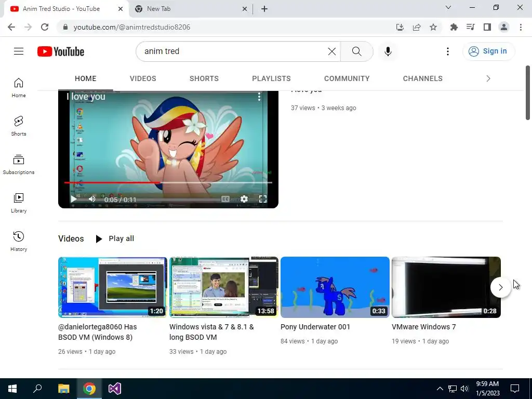The image size is (532, 399).
Task: Switch to the VIDEOS channel tab
Action: [x=143, y=78]
